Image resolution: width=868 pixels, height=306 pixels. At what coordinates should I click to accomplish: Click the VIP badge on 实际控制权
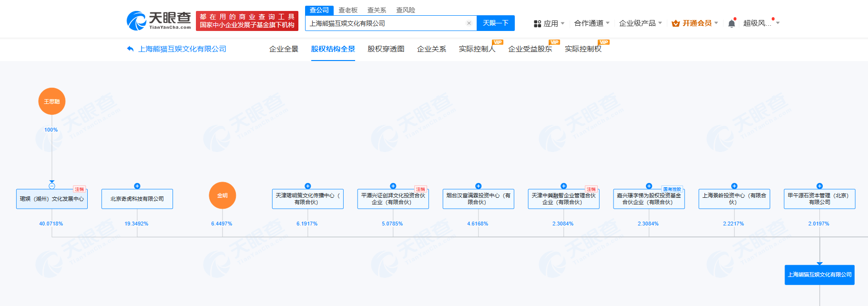pos(604,42)
